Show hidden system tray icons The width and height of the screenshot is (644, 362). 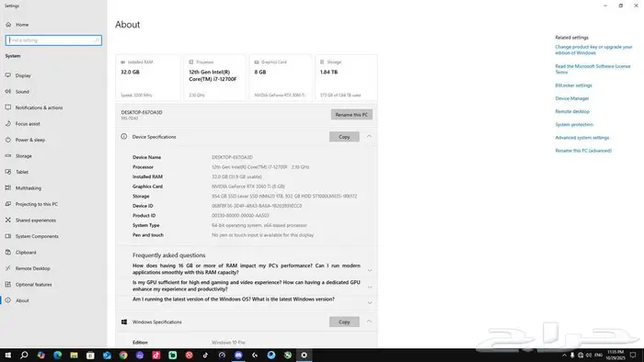pos(564,355)
